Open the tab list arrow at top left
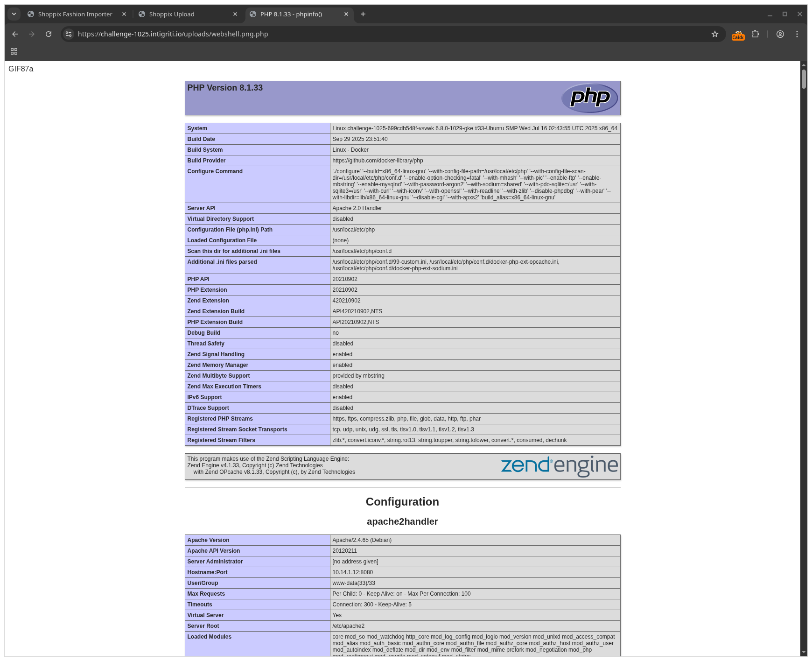 pyautogui.click(x=14, y=14)
